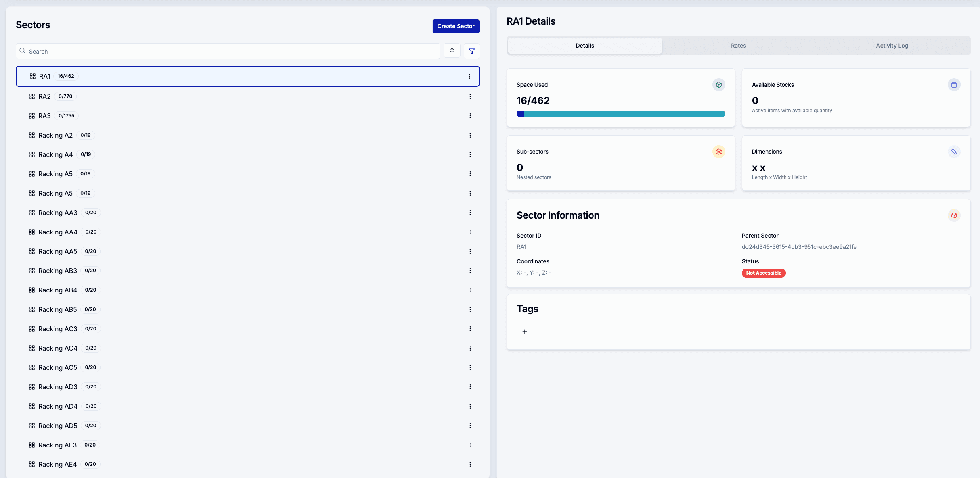Click the Sub-sectors layers icon

click(x=718, y=152)
